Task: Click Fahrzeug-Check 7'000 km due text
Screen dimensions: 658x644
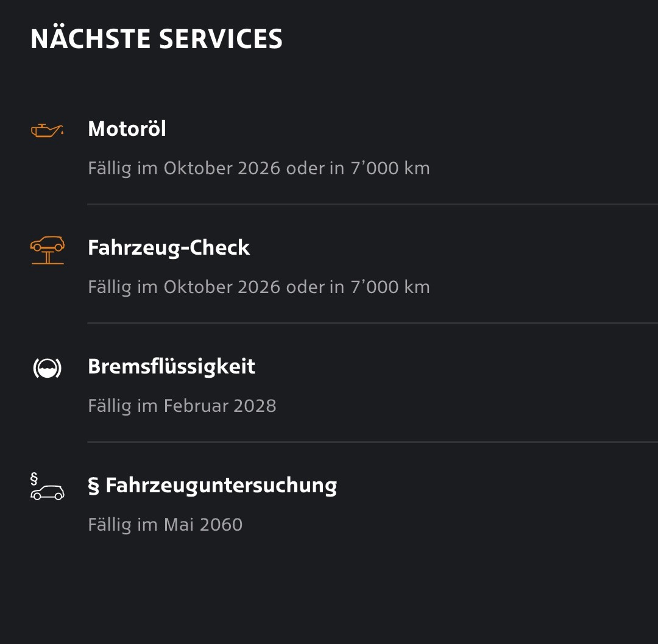Action: coord(259,288)
